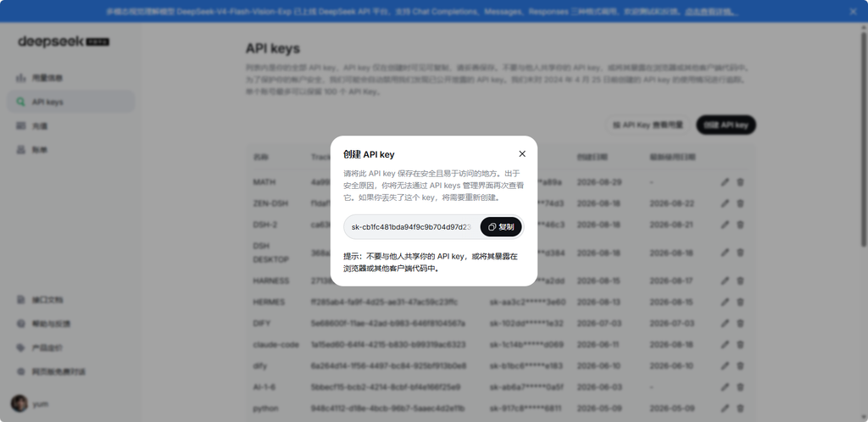This screenshot has height=422, width=868.
Task: Edit the MATH key name
Action: click(x=725, y=182)
